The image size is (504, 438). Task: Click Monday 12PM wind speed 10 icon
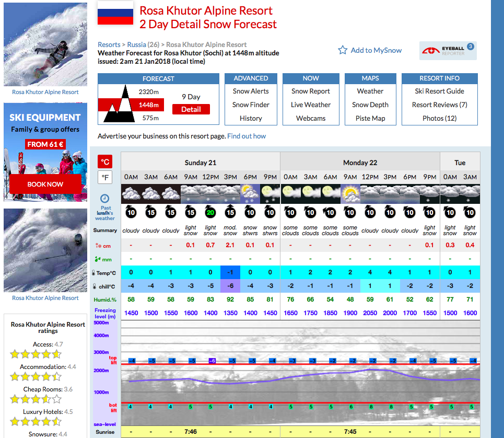click(x=370, y=212)
